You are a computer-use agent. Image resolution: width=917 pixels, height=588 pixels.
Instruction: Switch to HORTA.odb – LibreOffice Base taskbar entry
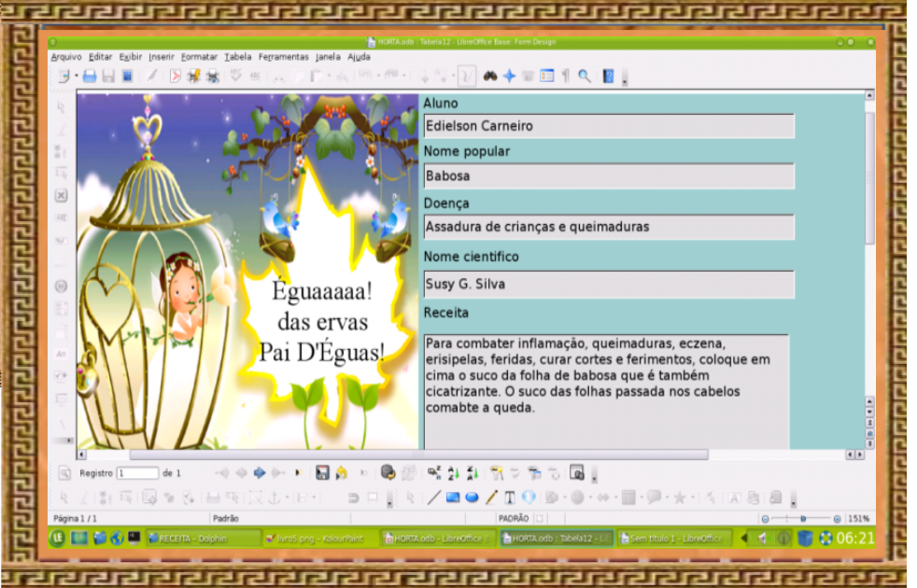pos(438,539)
